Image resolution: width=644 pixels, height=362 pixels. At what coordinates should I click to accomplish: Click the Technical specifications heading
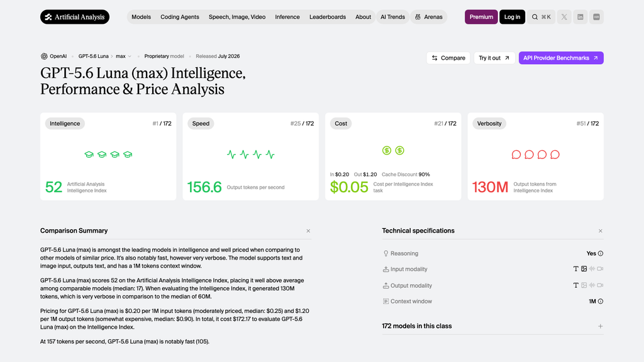pos(418,231)
